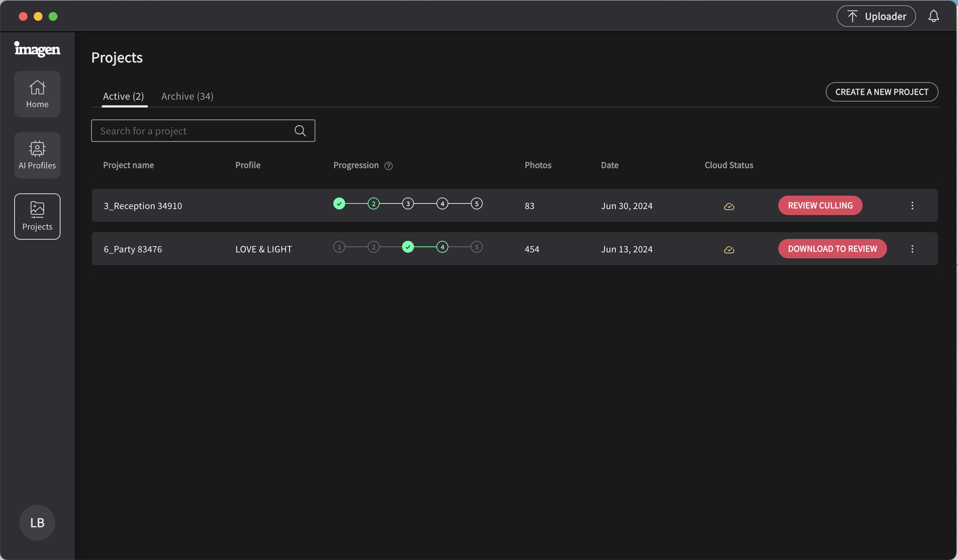The image size is (958, 560).
Task: Click step 2 in 3_Reception progression
Action: (373, 203)
